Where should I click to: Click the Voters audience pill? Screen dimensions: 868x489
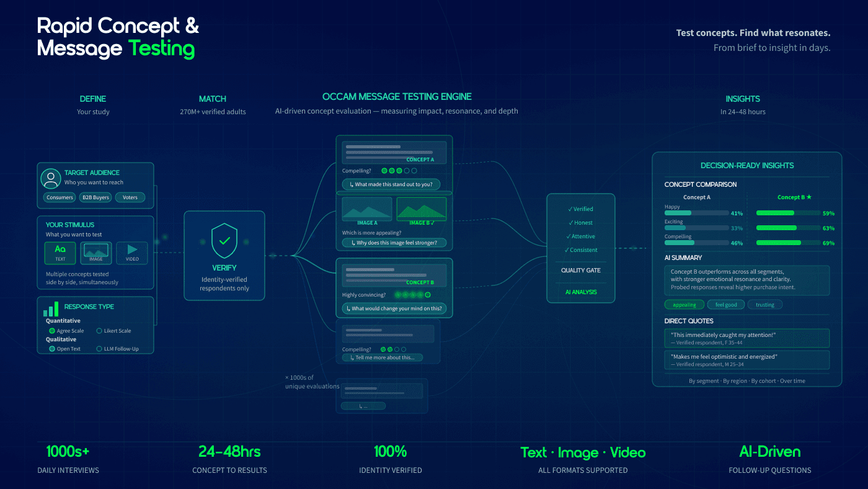tap(130, 197)
